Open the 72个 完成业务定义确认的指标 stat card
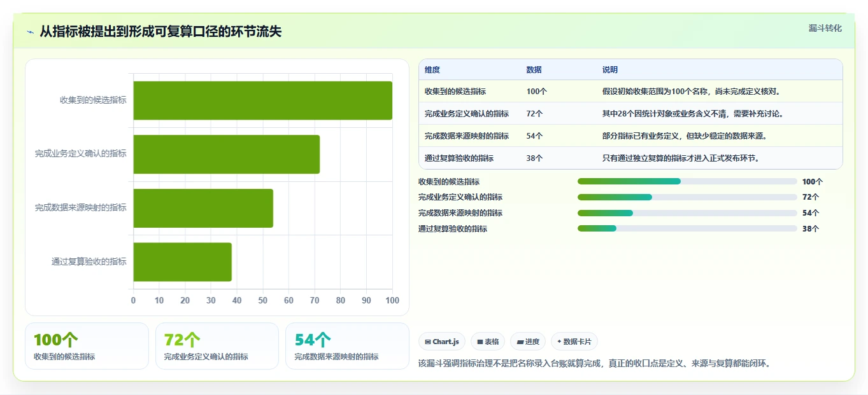868x395 pixels. coord(217,346)
